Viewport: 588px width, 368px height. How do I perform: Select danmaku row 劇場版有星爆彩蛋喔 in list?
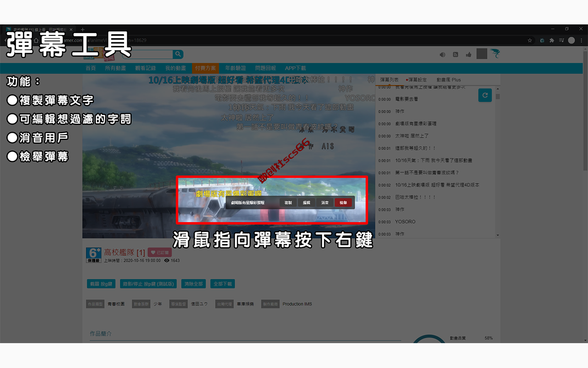pyautogui.click(x=436, y=124)
